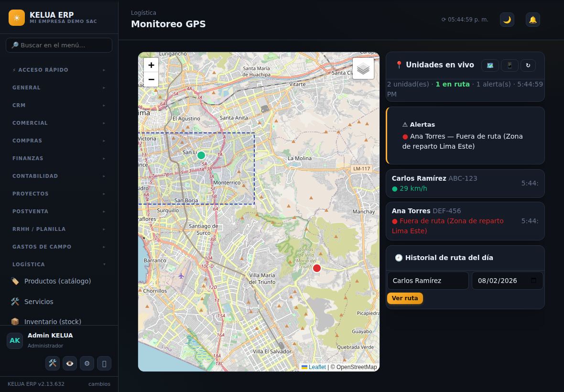The width and height of the screenshot is (564, 392).
Task: Click the red vehicle marker on map
Action: [x=316, y=268]
